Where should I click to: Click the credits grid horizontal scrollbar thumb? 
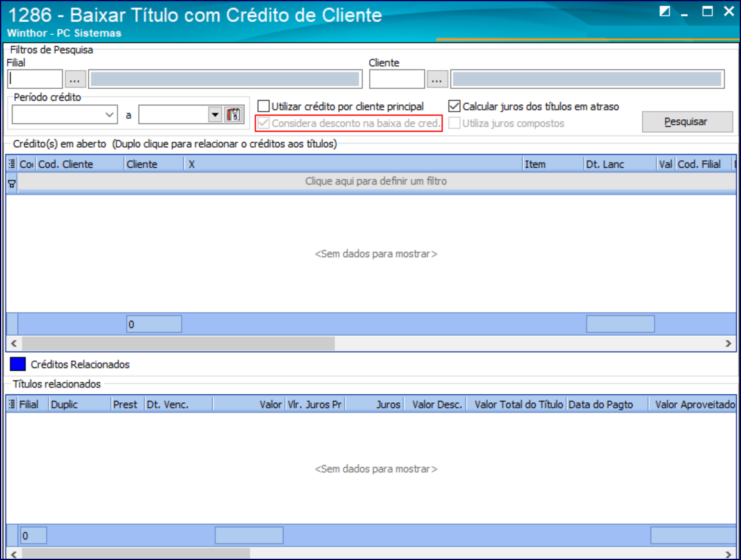[x=178, y=343]
